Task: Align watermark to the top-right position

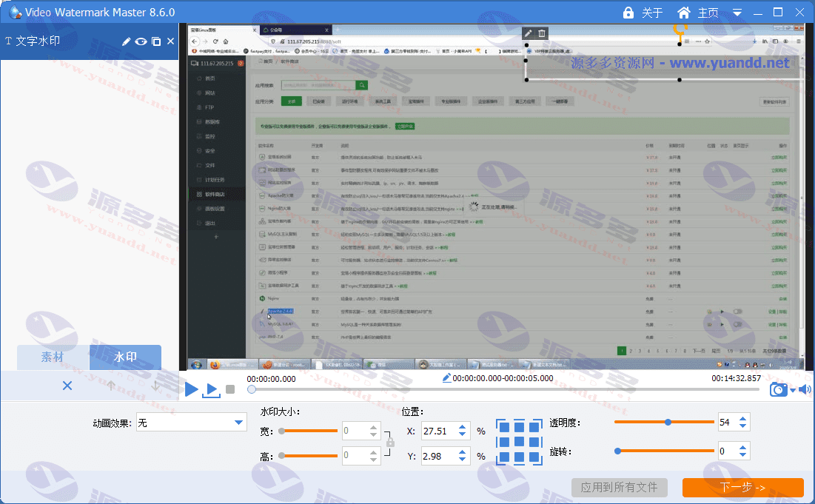Action: pos(535,426)
